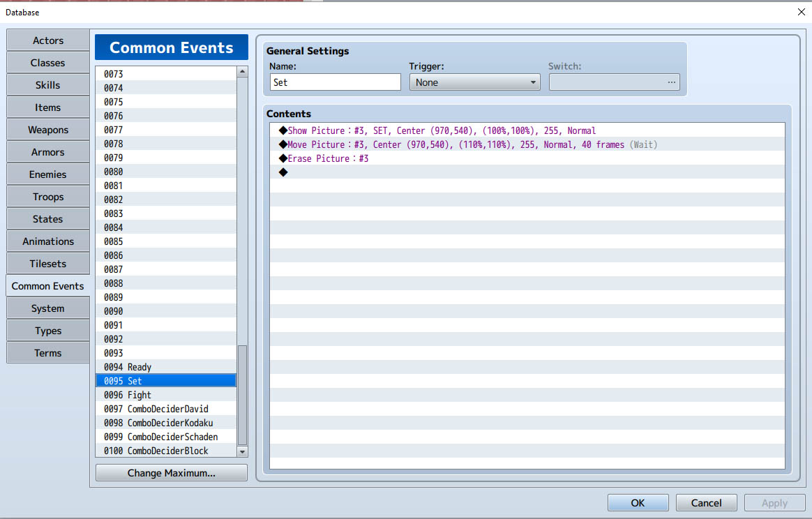Select common event 0096 Fight
812x519 pixels.
pyautogui.click(x=166, y=395)
